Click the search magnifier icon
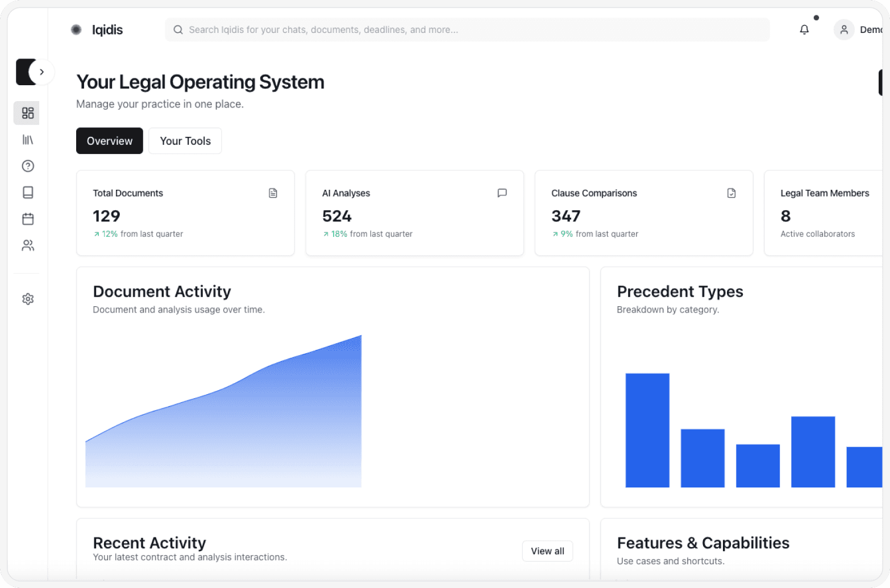 click(178, 30)
